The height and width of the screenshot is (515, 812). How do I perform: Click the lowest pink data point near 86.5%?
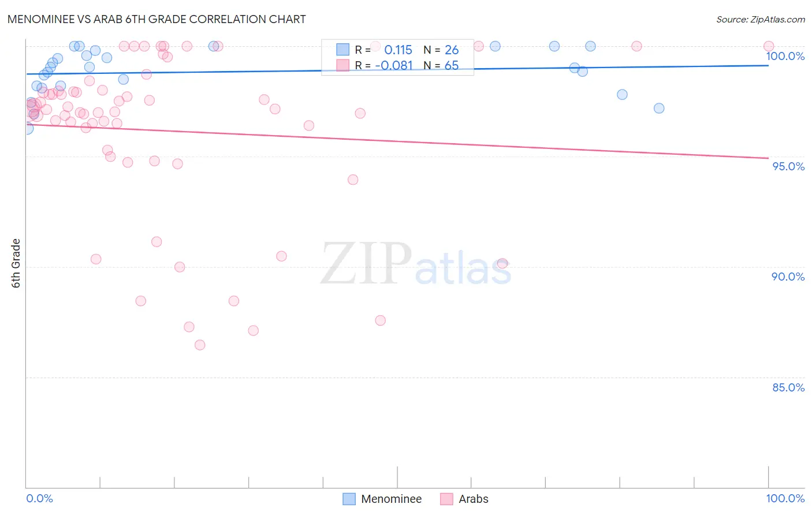click(200, 345)
